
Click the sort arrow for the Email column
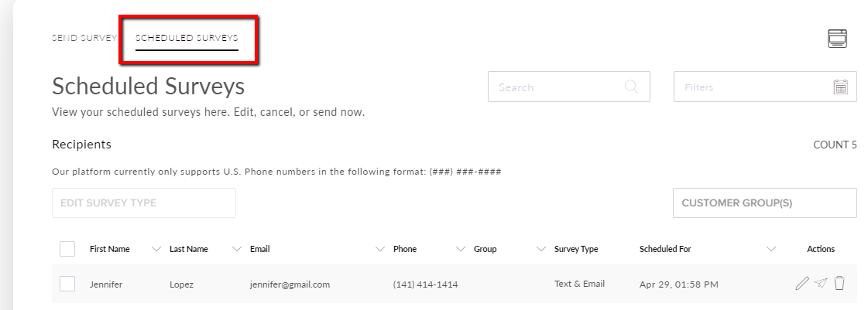[379, 249]
